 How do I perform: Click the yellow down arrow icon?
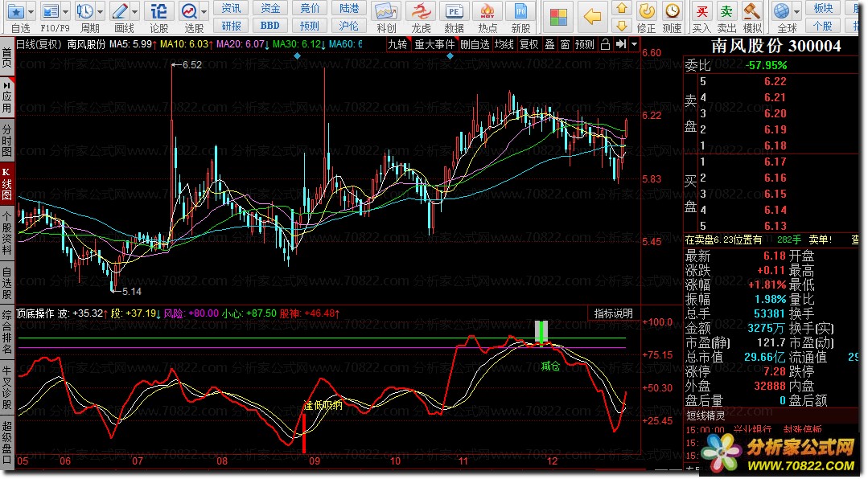622,26
